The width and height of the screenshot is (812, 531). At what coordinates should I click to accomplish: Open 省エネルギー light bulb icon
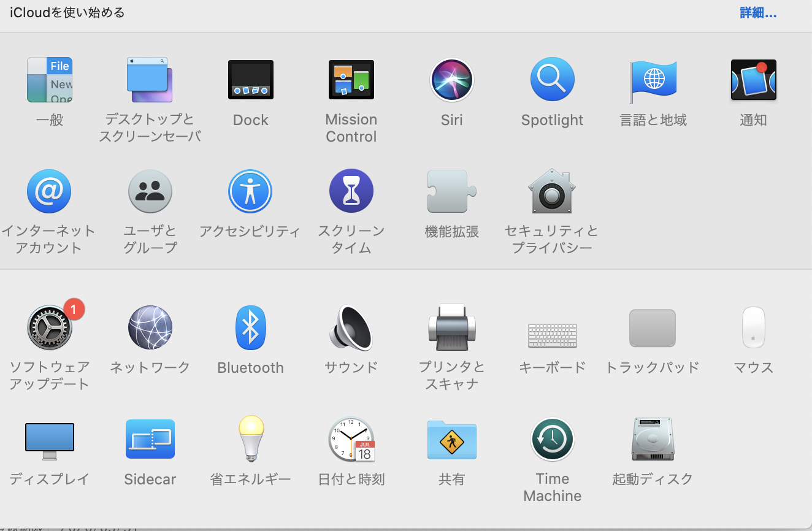click(251, 438)
